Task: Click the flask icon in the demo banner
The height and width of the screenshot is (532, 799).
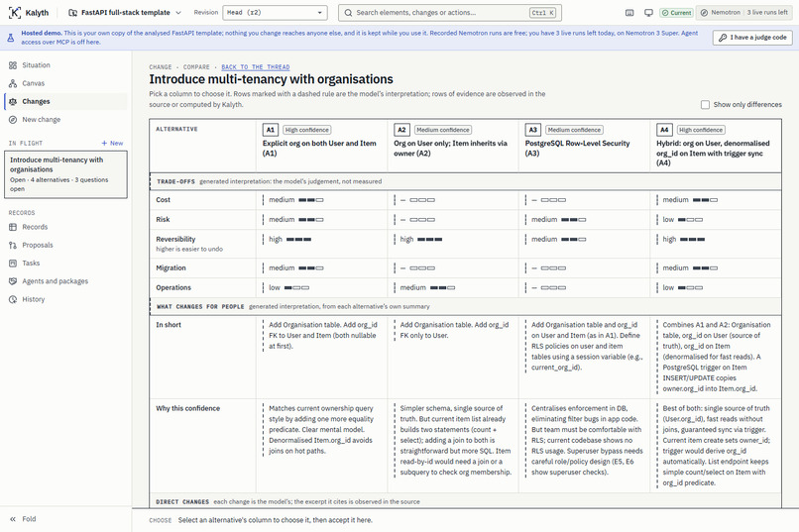Action: click(x=11, y=38)
